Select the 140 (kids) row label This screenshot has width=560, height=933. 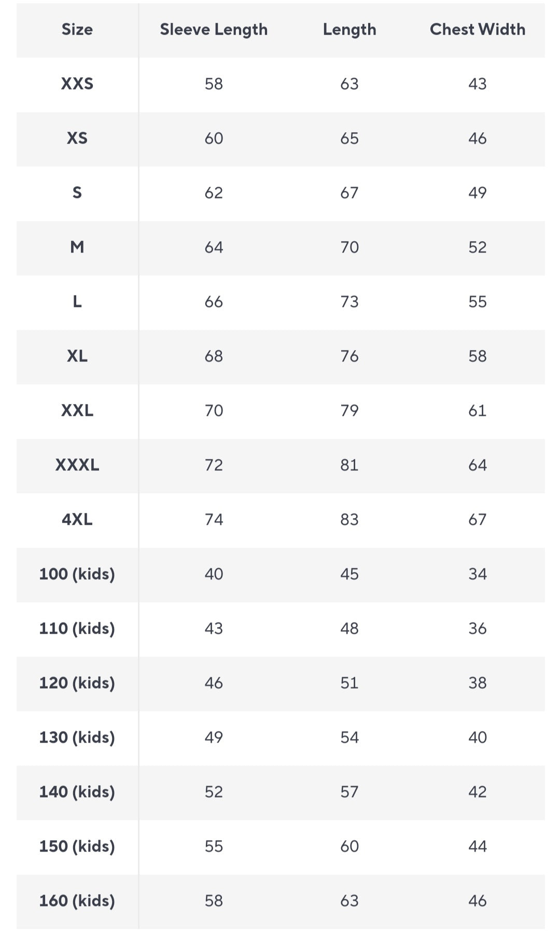pyautogui.click(x=77, y=792)
